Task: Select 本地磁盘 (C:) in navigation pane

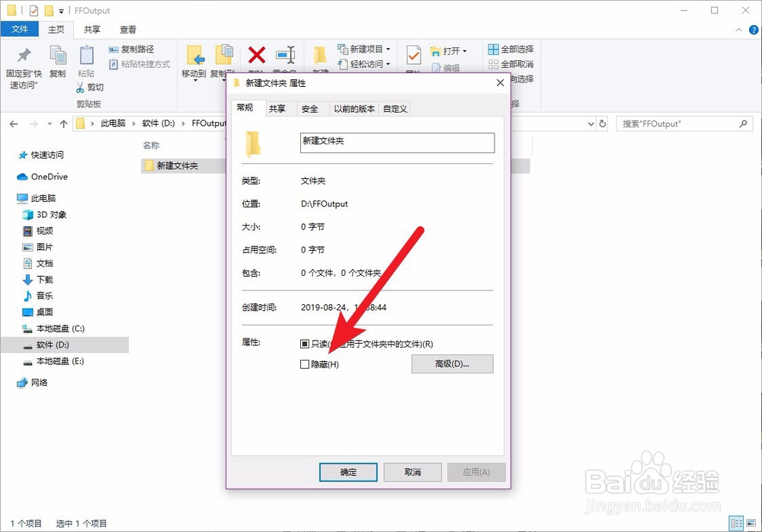Action: tap(53, 328)
